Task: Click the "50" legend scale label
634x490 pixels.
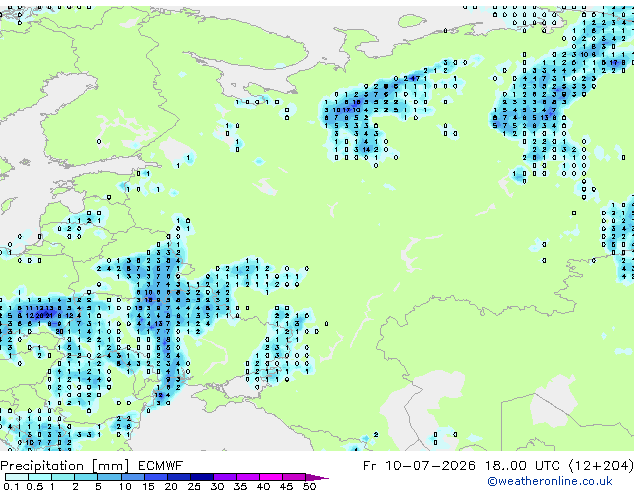Action: 309,486
